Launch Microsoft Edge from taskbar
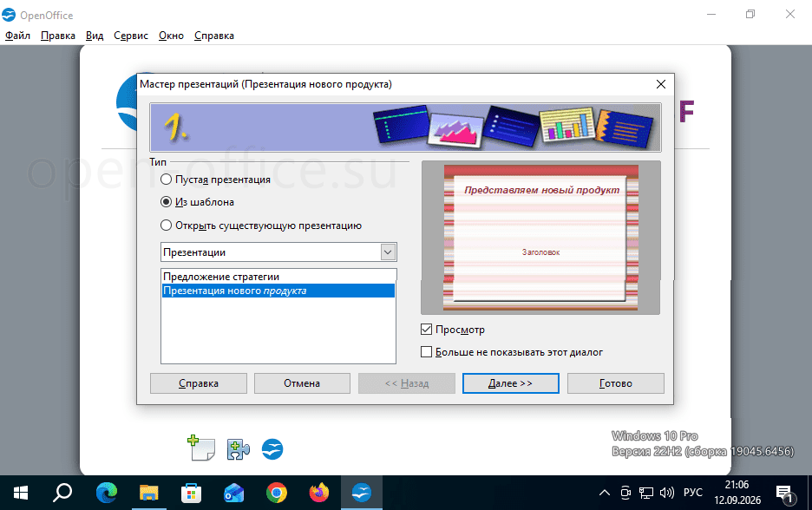This screenshot has height=510, width=812. (107, 493)
